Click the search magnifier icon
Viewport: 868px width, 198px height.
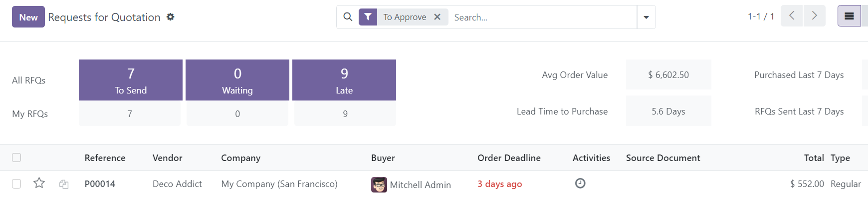[x=348, y=17]
